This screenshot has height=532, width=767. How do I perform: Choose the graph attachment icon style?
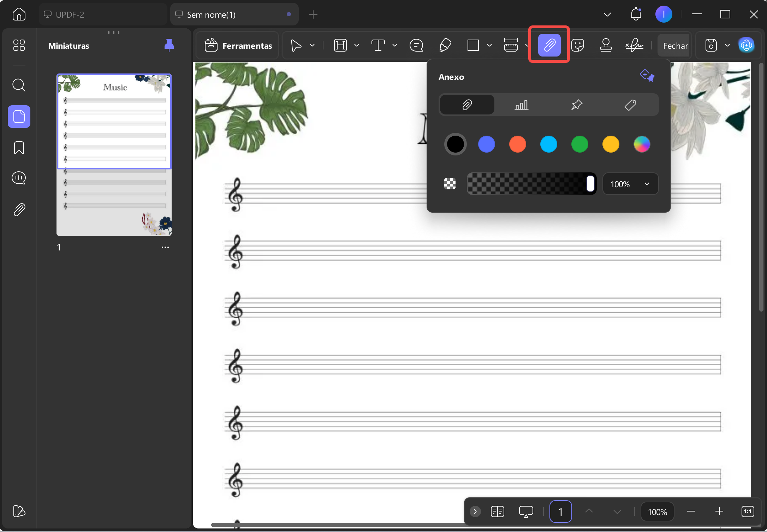(x=522, y=105)
